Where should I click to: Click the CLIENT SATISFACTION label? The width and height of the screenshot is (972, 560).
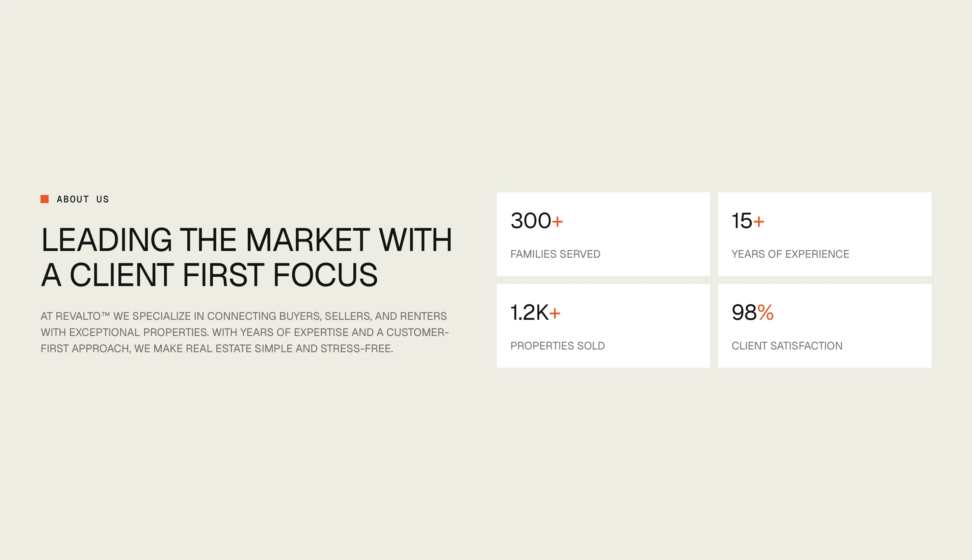(x=787, y=346)
